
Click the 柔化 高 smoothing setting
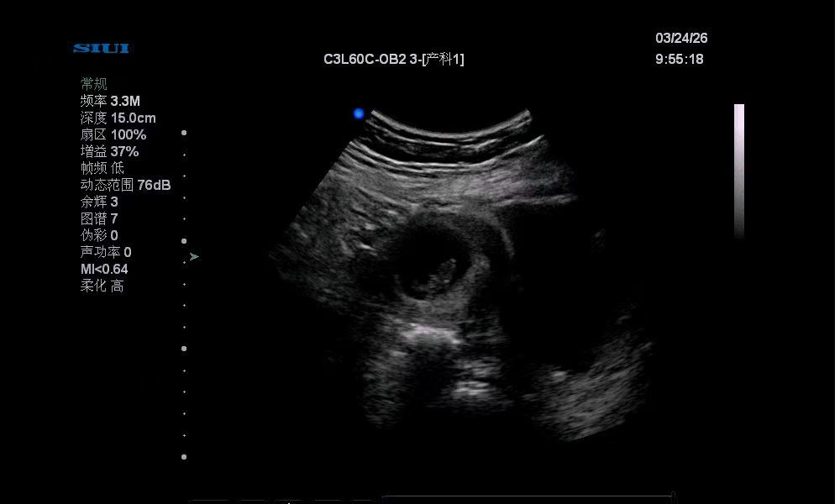102,286
